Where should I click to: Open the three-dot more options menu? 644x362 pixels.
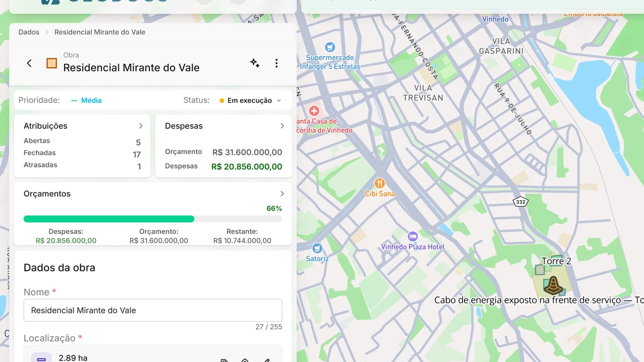click(x=277, y=63)
